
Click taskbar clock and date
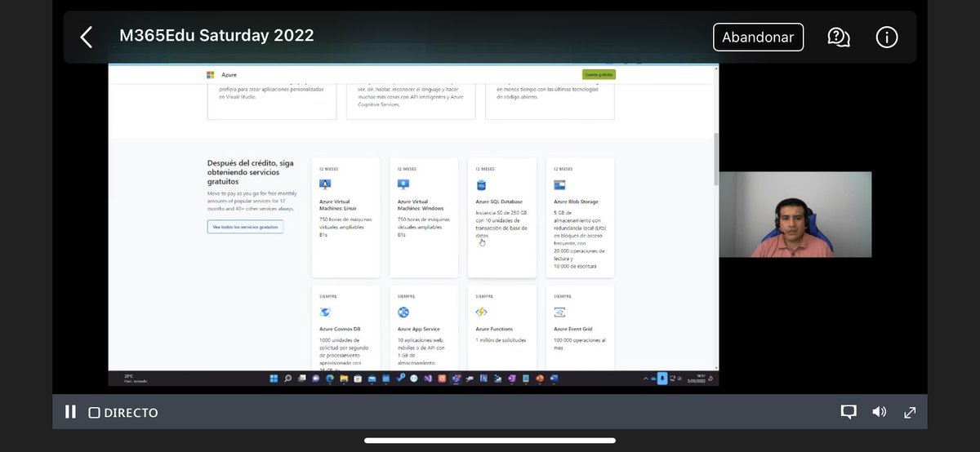(x=697, y=379)
